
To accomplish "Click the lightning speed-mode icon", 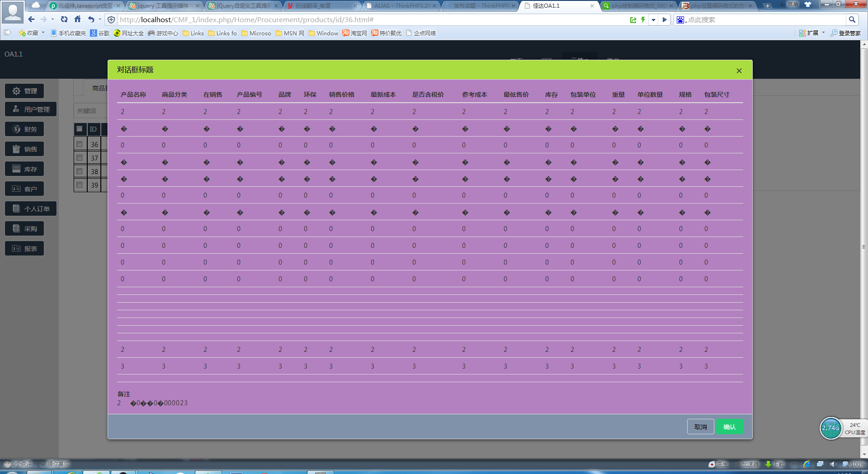I will click(643, 19).
